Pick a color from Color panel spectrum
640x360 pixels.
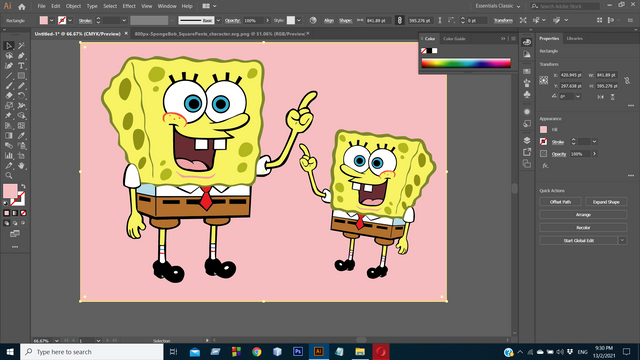click(466, 63)
